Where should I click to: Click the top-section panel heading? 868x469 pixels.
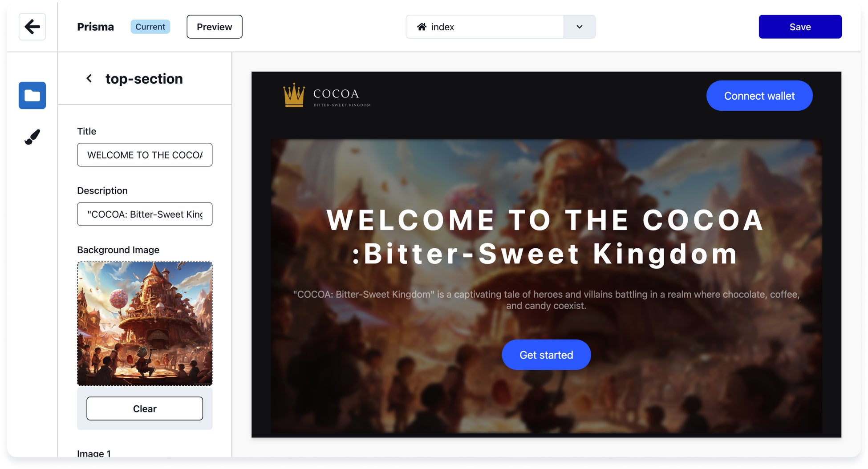(144, 78)
